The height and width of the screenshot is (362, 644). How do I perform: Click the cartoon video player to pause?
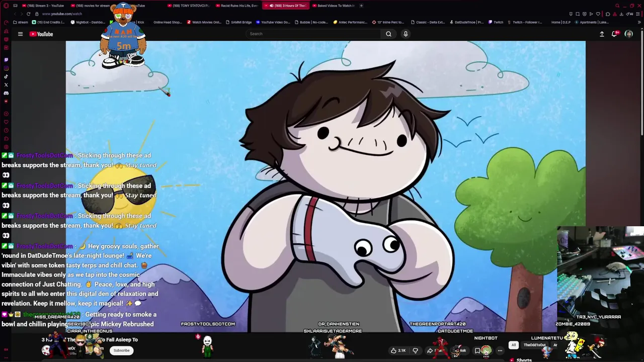tap(326, 186)
